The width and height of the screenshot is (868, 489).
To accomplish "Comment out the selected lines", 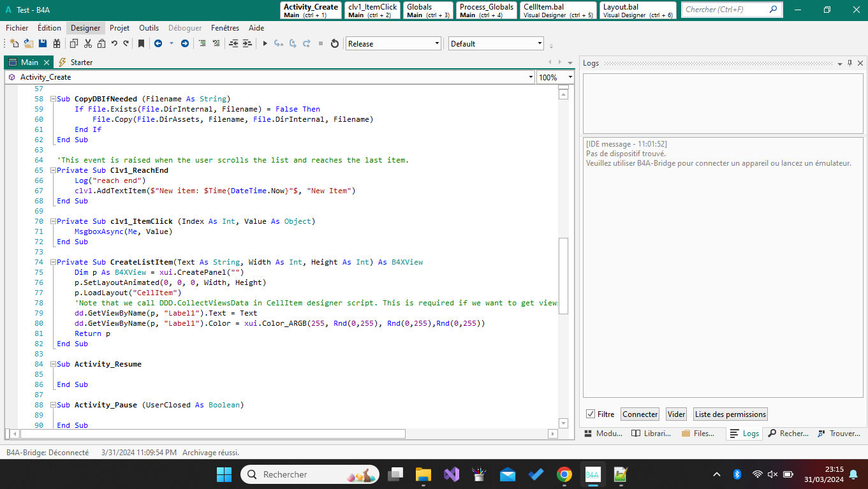I will click(x=202, y=43).
